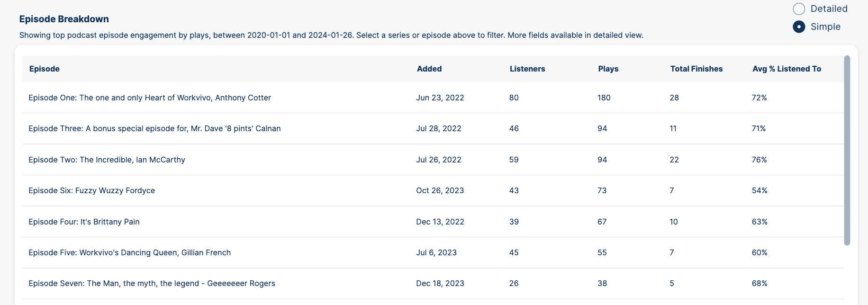Open Episode One: Heart of Workvivo, Anthony Cotter
Screen dimensions: 868x305
pos(150,98)
